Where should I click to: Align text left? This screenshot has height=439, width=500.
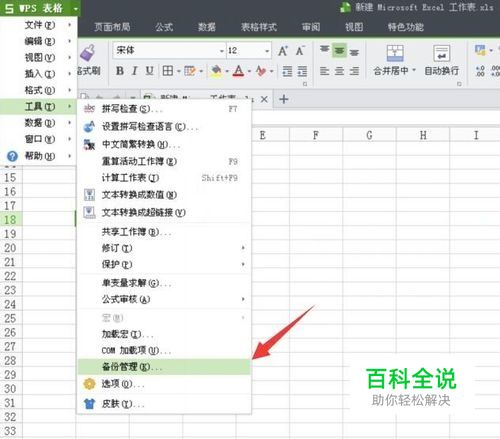point(324,71)
